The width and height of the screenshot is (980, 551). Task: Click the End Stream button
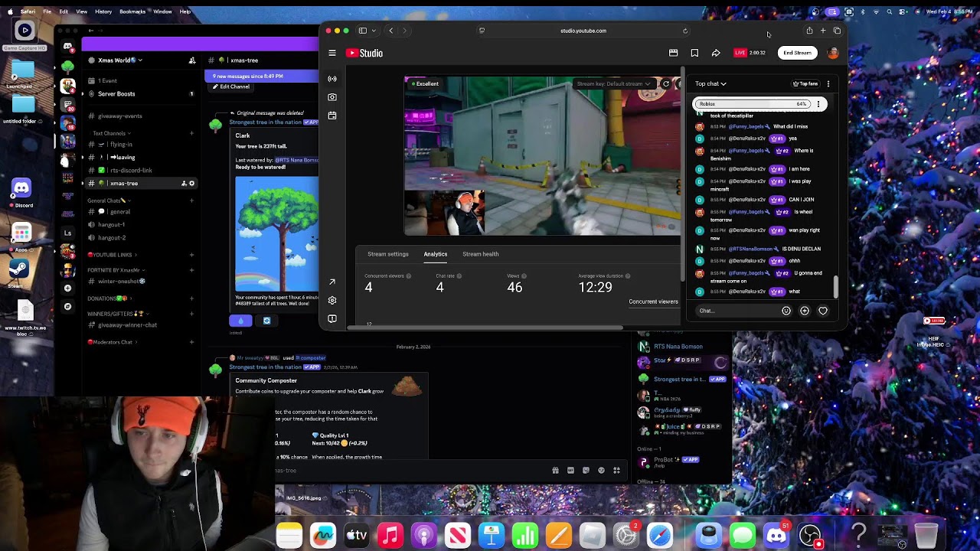coord(797,53)
